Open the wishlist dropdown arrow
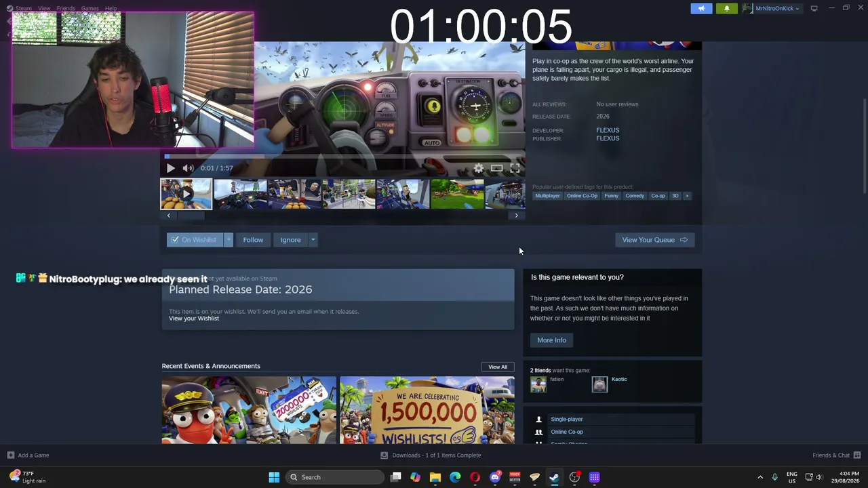This screenshot has width=868, height=488. pos(229,240)
